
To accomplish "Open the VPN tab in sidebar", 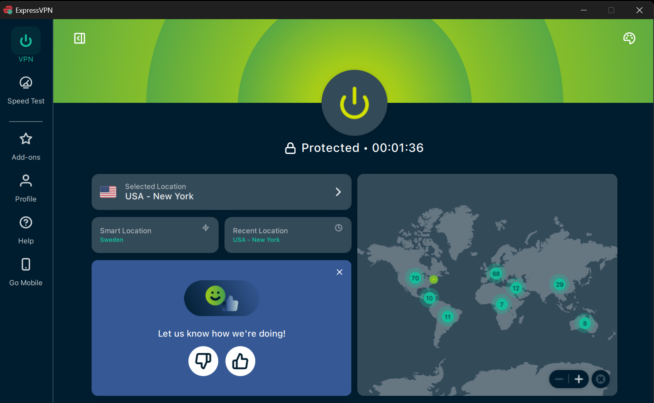I will 25,45.
